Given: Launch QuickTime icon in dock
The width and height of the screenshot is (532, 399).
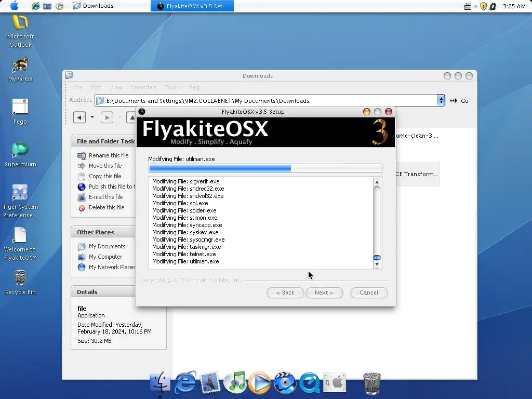Looking at the screenshot, I should [310, 383].
